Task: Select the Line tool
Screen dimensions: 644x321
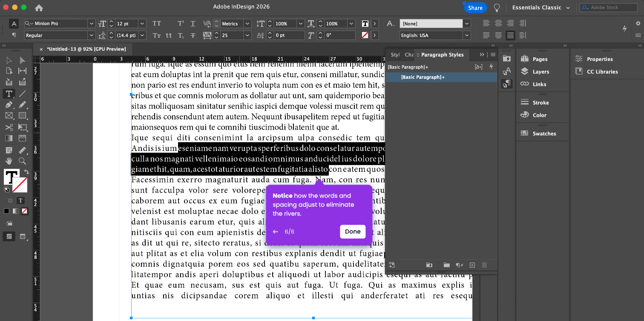Action: [23, 94]
